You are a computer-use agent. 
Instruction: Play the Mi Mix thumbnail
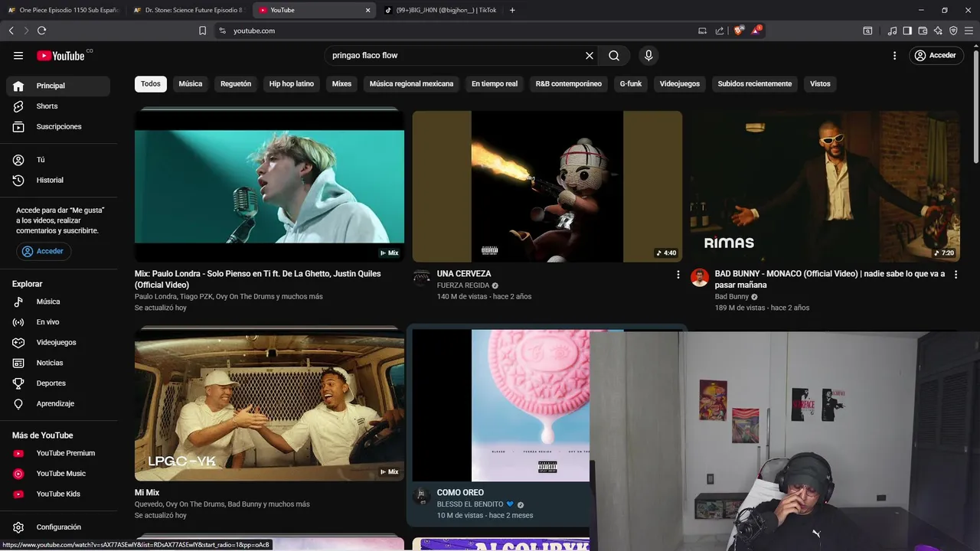point(269,405)
